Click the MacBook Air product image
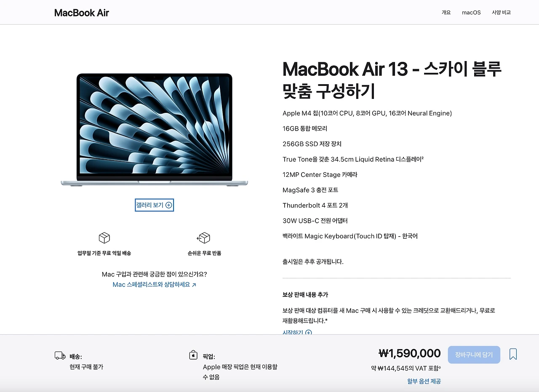Screen dimensions: 539x392 154,130
